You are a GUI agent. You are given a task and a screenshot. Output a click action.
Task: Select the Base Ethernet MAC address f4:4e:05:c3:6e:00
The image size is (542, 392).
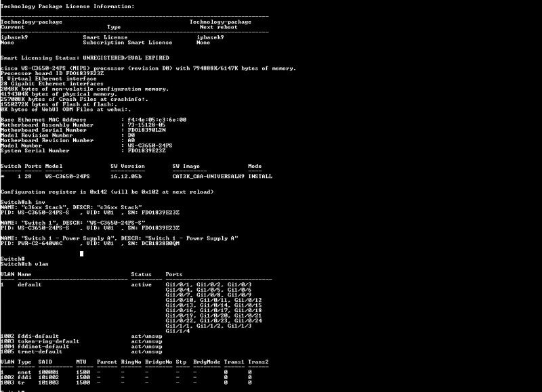157,120
